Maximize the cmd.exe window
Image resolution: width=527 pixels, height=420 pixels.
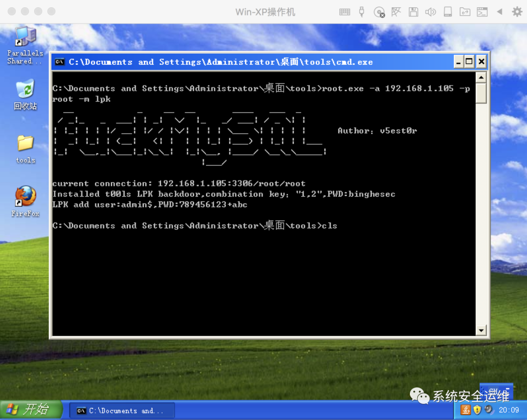pos(469,62)
